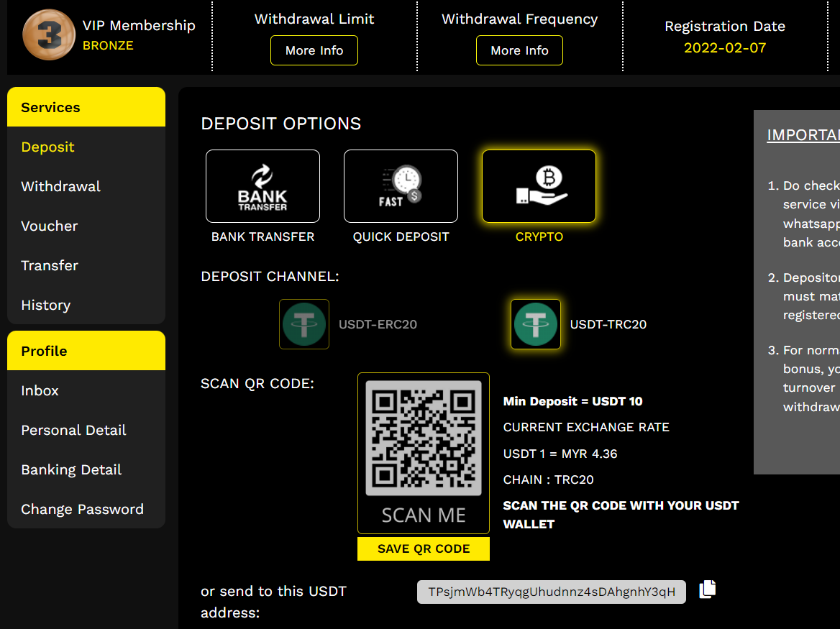840x629 pixels.
Task: Open Withdrawal Frequency More Info
Action: click(519, 50)
